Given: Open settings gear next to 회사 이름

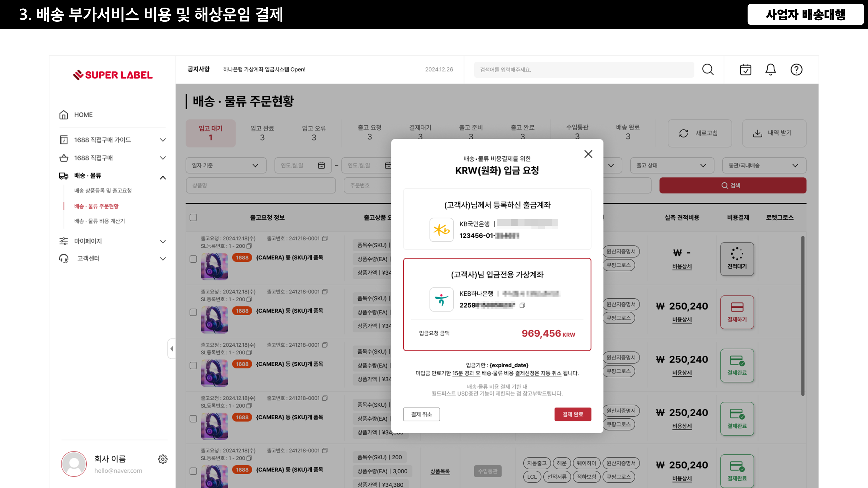Looking at the screenshot, I should pyautogui.click(x=163, y=459).
